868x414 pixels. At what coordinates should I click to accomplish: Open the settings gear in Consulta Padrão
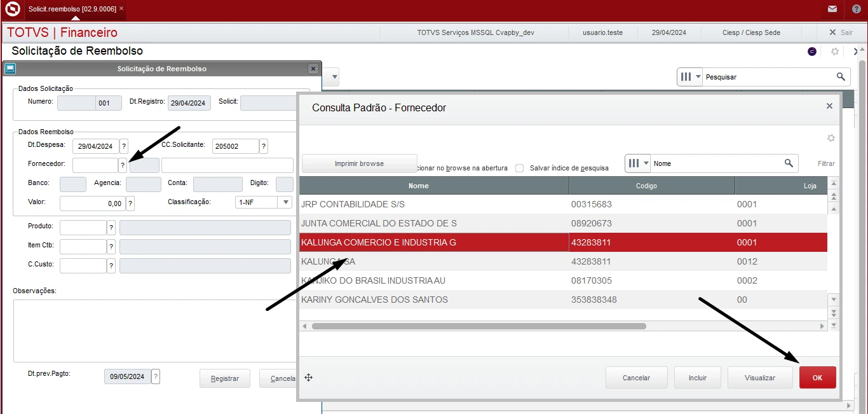click(x=831, y=138)
